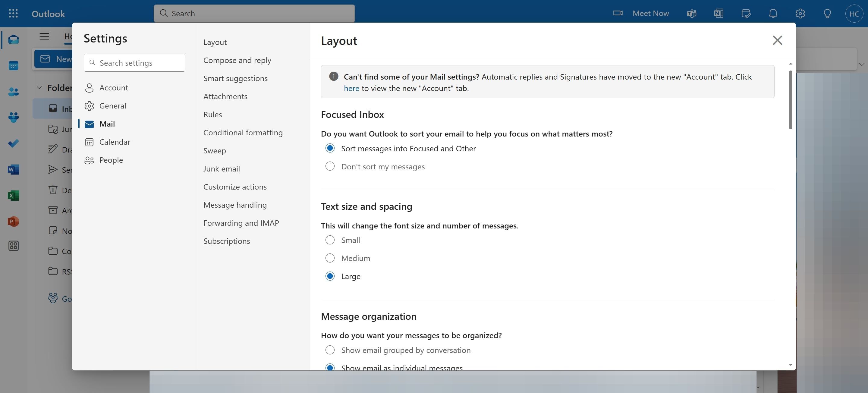Viewport: 868px width, 393px height.
Task: Launch Excel from left rail
Action: (x=14, y=195)
